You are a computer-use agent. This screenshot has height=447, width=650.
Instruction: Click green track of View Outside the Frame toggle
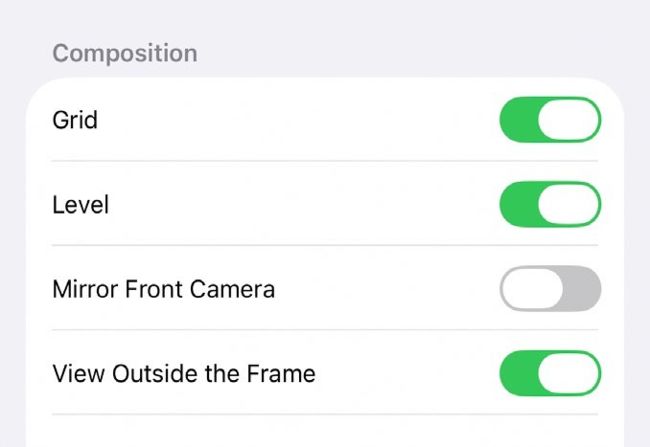click(519, 373)
